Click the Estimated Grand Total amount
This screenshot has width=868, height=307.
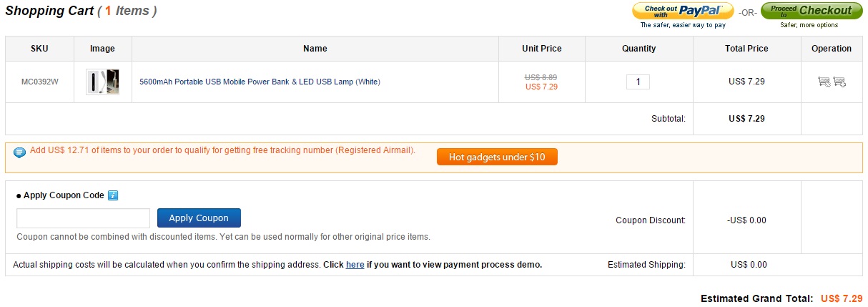(842, 298)
